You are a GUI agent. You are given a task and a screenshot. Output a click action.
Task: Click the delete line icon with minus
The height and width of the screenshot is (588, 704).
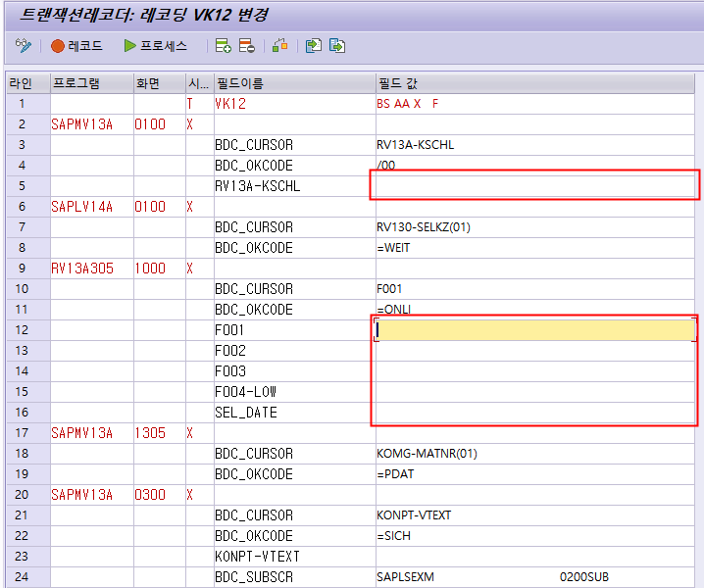point(246,46)
